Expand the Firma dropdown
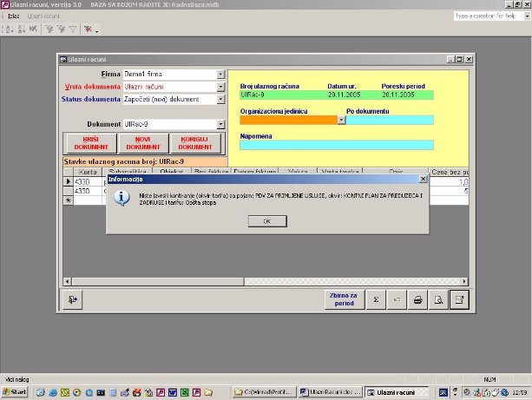The image size is (532, 400). click(x=220, y=75)
